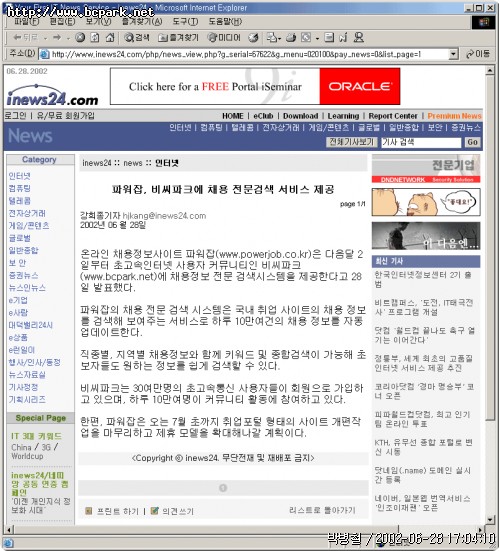The height and width of the screenshot is (551, 500).
Task: Open the Help (도움말) menu
Action: pyautogui.click(x=225, y=21)
